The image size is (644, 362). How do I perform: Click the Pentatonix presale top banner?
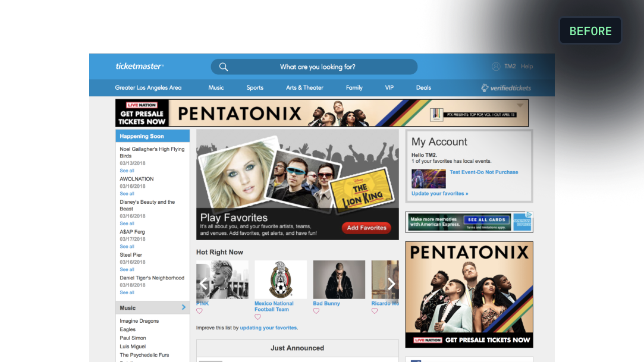coord(322,114)
